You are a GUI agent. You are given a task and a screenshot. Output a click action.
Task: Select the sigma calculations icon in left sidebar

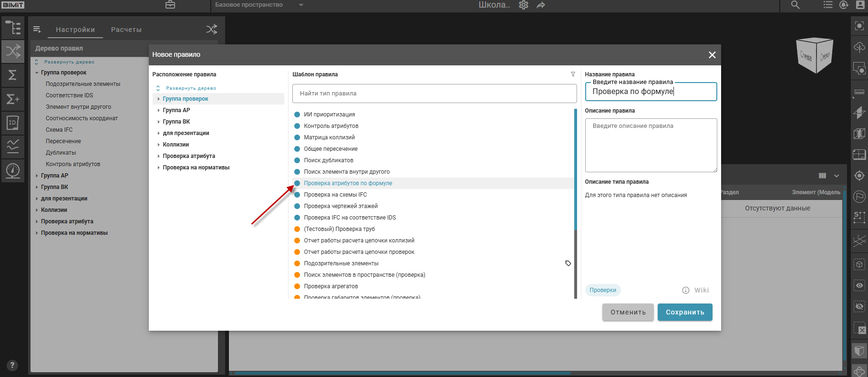pyautogui.click(x=13, y=75)
